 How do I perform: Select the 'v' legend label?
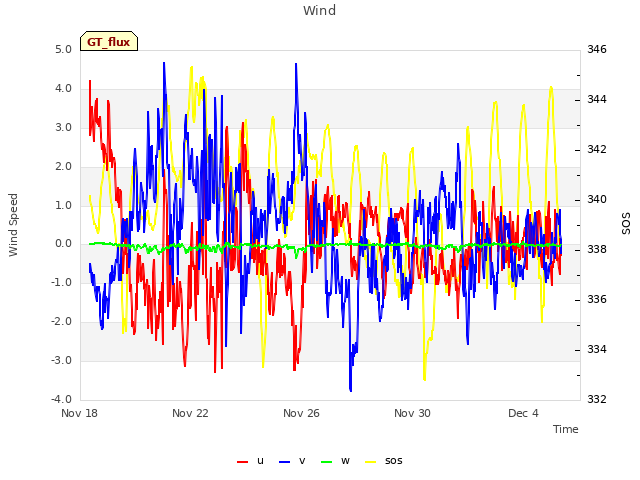coord(302,461)
